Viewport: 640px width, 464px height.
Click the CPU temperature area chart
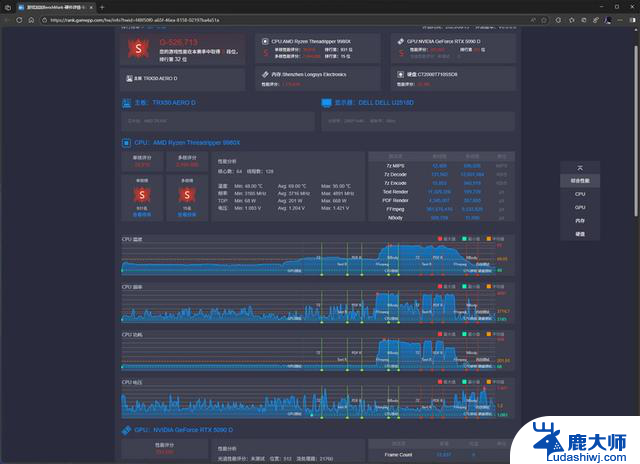point(308,258)
